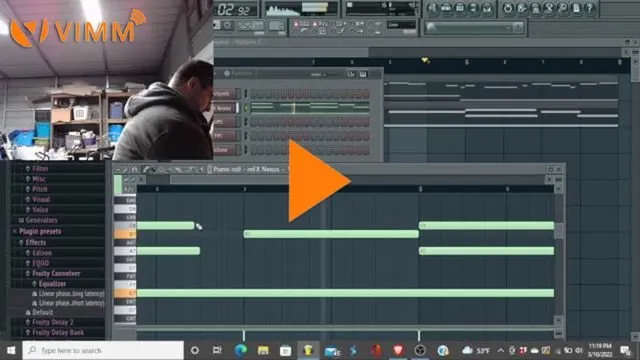This screenshot has width=640, height=360.
Task: Open the Windows Start menu
Action: coord(11,350)
